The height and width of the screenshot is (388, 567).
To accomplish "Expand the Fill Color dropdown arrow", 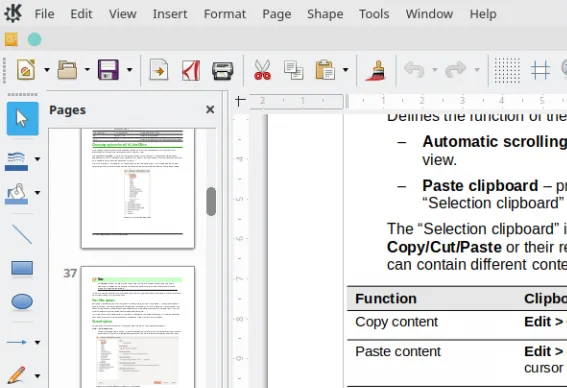I will click(x=37, y=192).
